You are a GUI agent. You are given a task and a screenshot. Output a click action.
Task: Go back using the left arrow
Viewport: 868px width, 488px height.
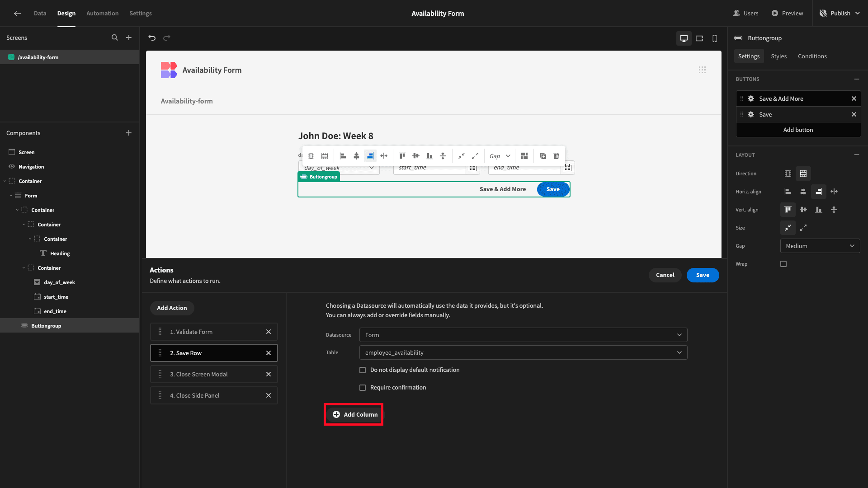tap(17, 14)
